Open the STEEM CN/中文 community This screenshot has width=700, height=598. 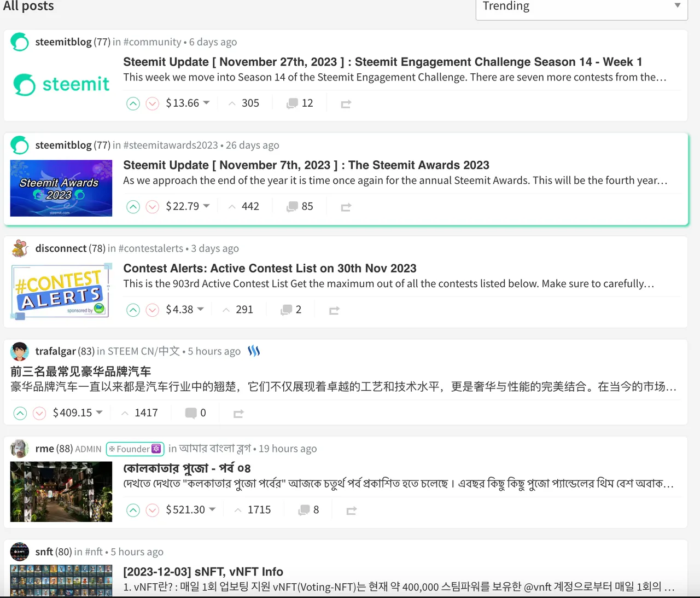(144, 351)
